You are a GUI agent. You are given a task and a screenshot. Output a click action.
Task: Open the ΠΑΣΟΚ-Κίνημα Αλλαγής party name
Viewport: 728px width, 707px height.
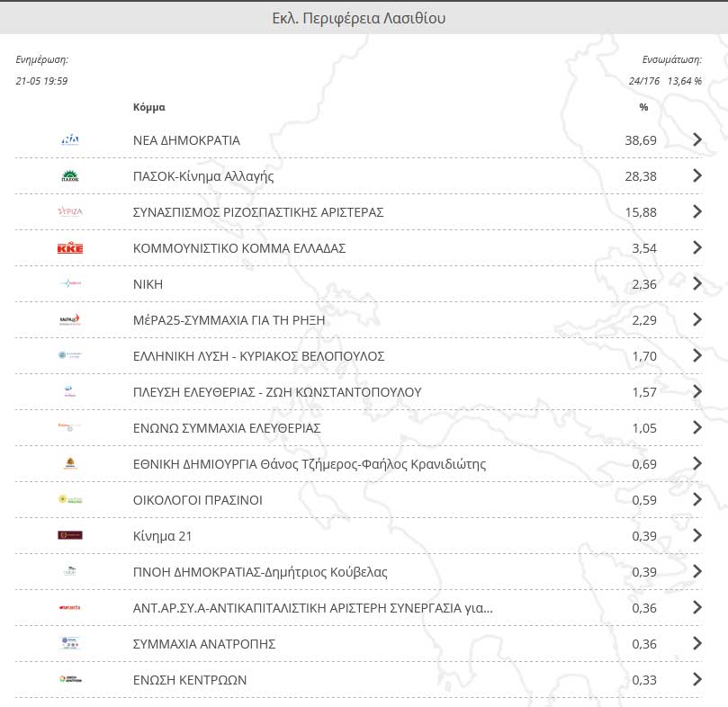click(x=203, y=176)
